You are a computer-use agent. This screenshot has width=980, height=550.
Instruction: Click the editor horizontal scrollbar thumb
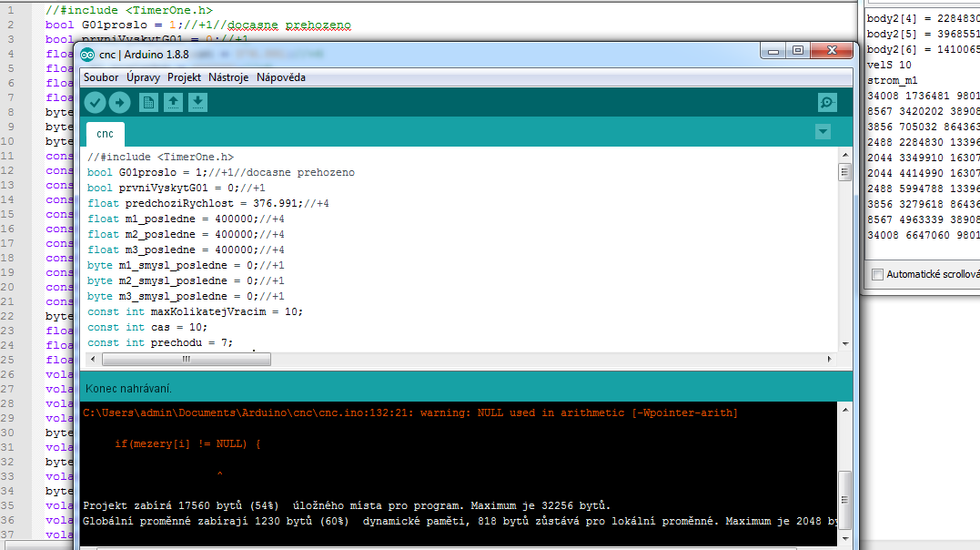coord(187,359)
